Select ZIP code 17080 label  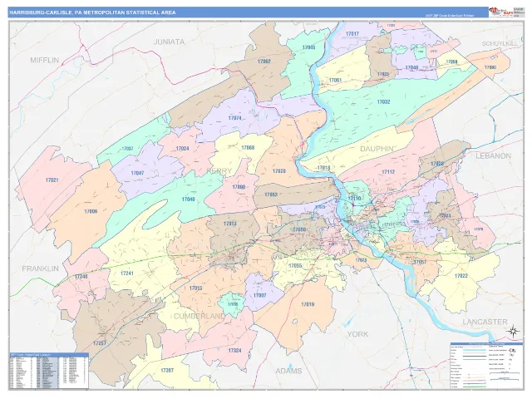coord(490,67)
